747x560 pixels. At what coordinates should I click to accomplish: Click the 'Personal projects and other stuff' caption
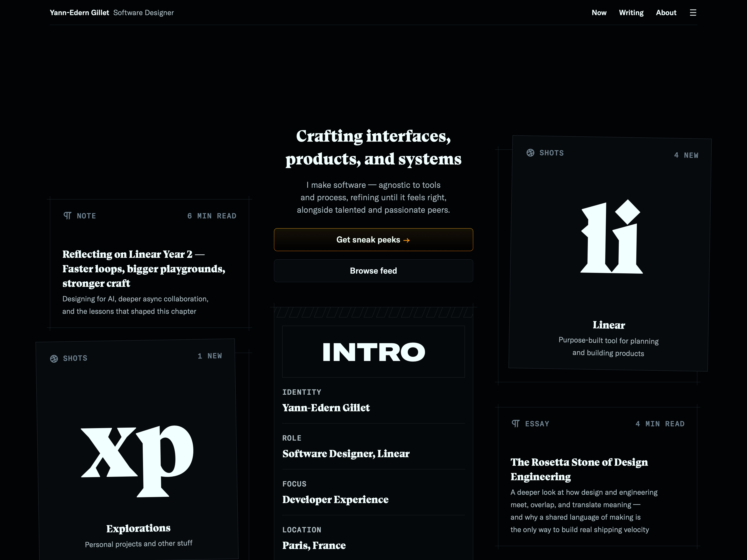139,544
